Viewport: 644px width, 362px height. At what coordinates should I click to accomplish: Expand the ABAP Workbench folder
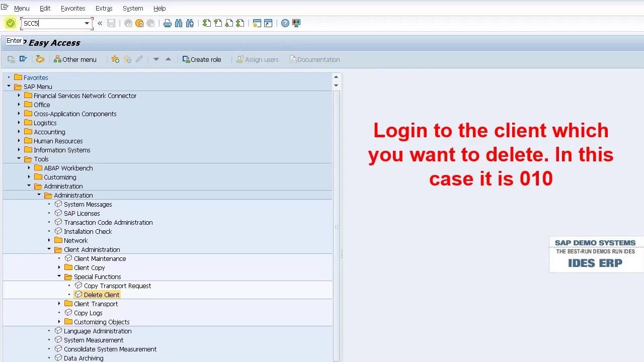(29, 168)
